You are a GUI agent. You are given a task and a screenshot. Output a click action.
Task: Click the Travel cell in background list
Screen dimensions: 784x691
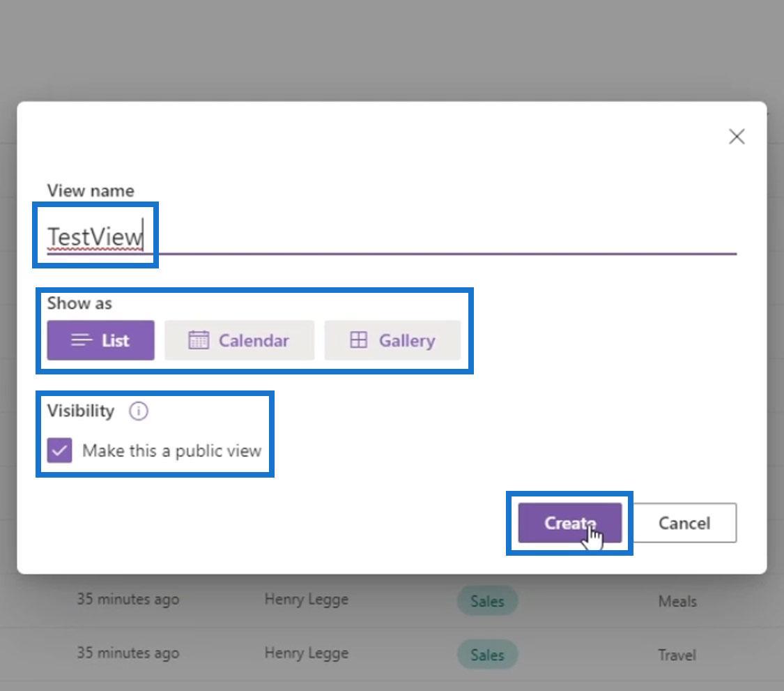[x=677, y=655]
